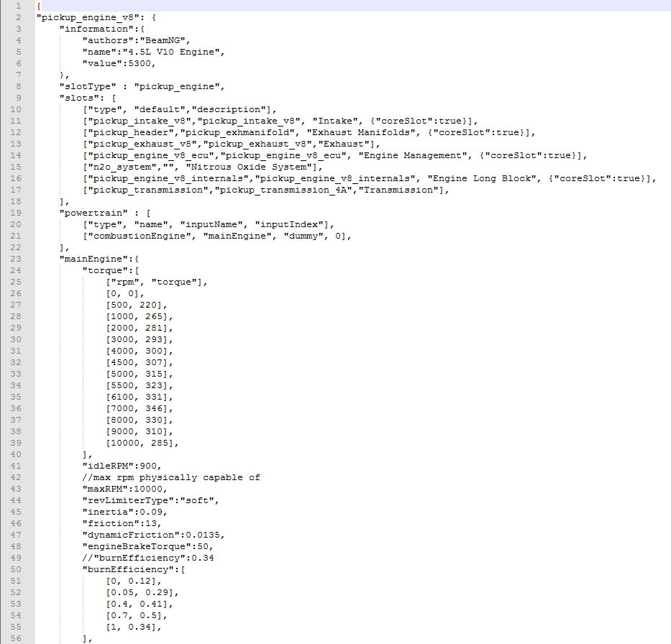This screenshot has width=671, height=644.
Task: Click line number 19 in the gutter
Action: coord(15,213)
